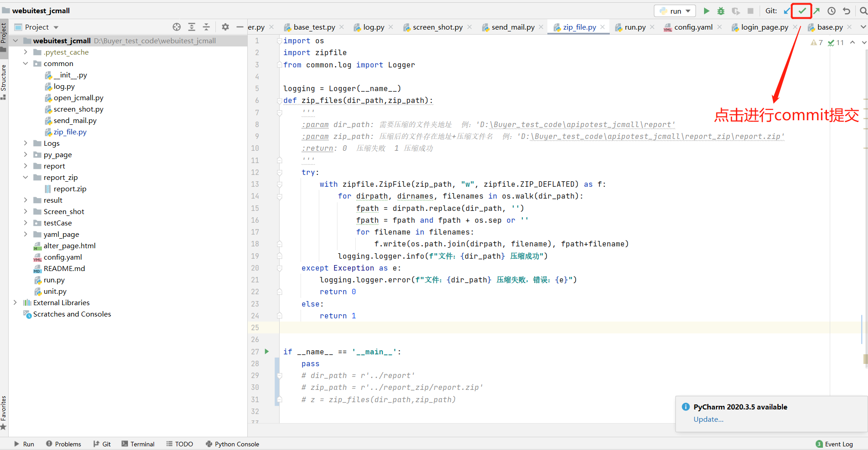Click Update link in PyCharm notification
Viewport: 868px width, 450px height.
(708, 419)
